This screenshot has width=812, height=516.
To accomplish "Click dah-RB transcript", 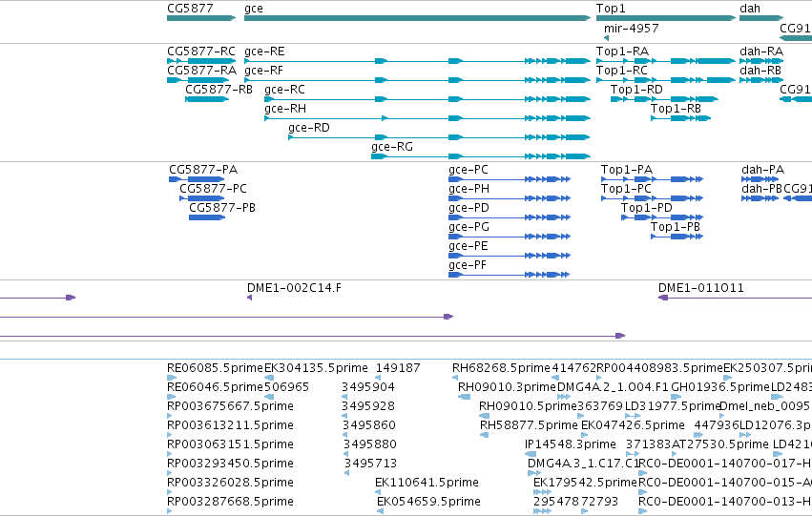I will click(761, 80).
